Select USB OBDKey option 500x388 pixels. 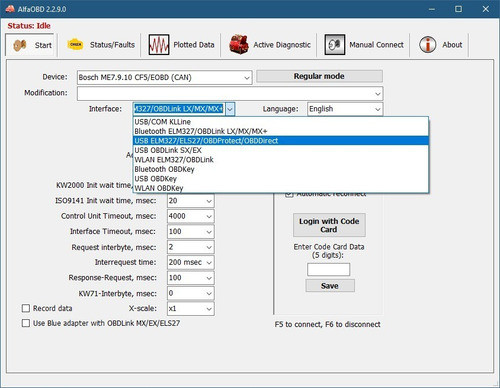tap(281, 179)
